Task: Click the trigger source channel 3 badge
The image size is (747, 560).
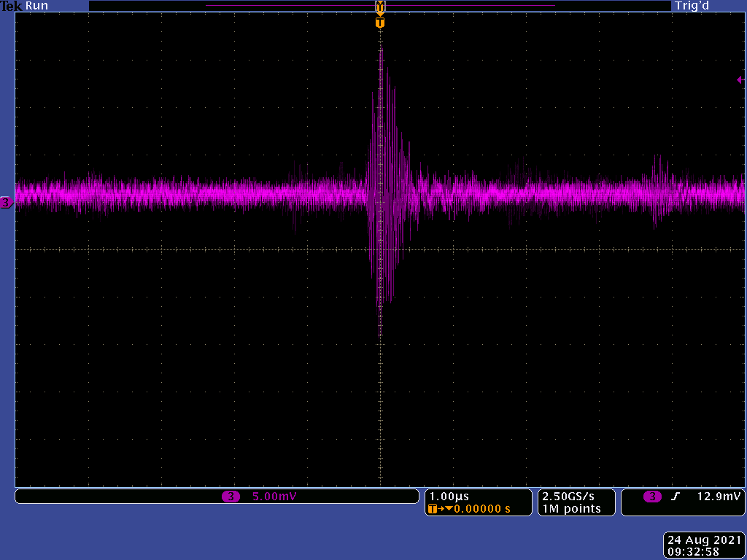Action: pos(652,497)
